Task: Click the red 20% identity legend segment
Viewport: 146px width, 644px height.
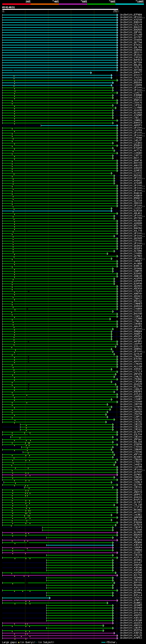Action: [16, 4]
